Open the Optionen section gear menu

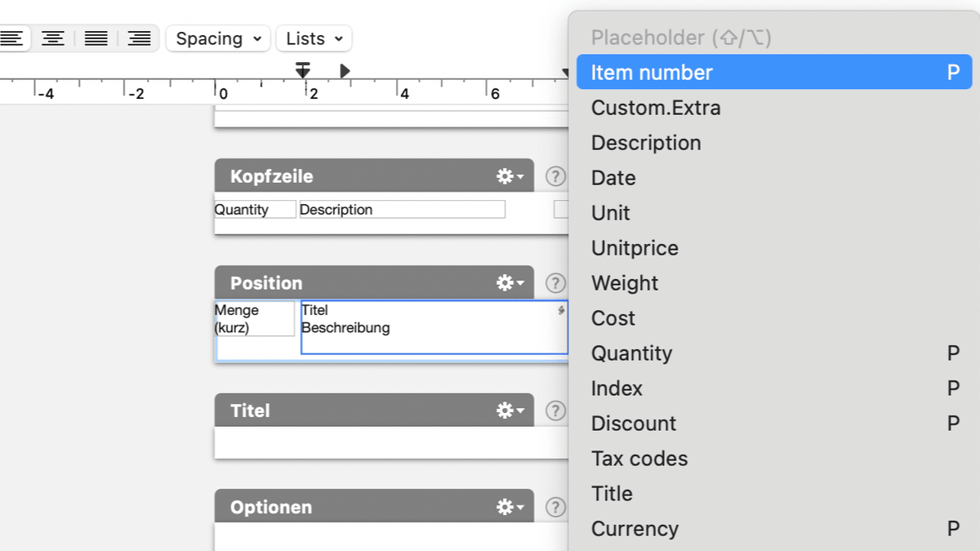(510, 507)
